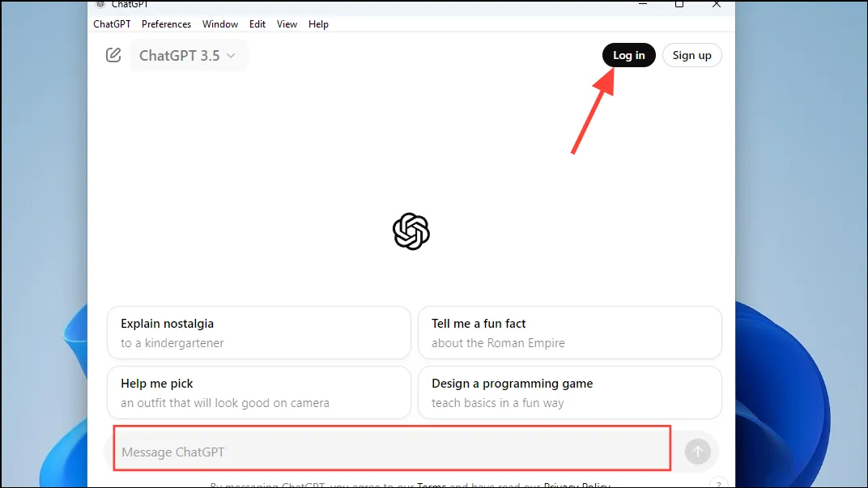
Task: Maximize the ChatGPT window
Action: click(679, 4)
